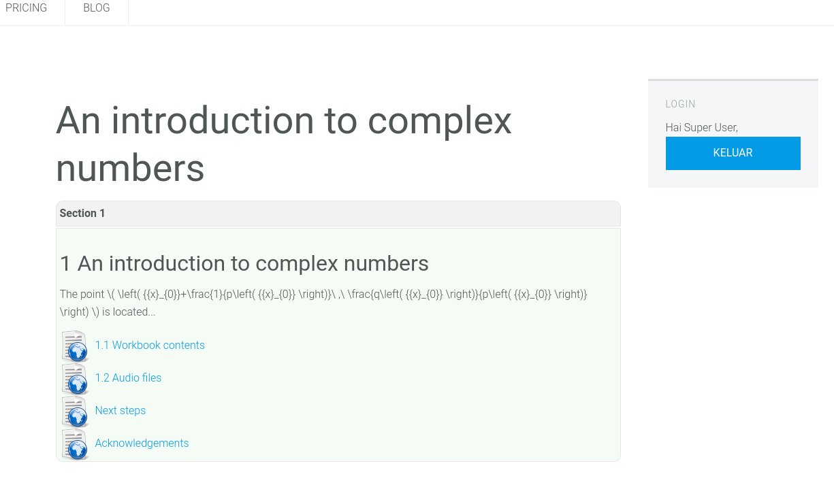This screenshot has height=504, width=834.
Task: Click the LOGIN label in the sidebar
Action: 680,104
